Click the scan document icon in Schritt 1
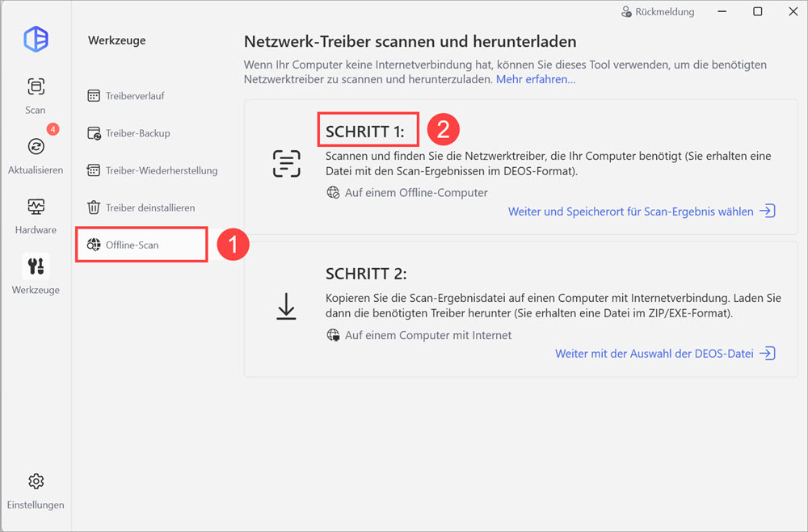Viewport: 808px width, 532px height. point(287,163)
